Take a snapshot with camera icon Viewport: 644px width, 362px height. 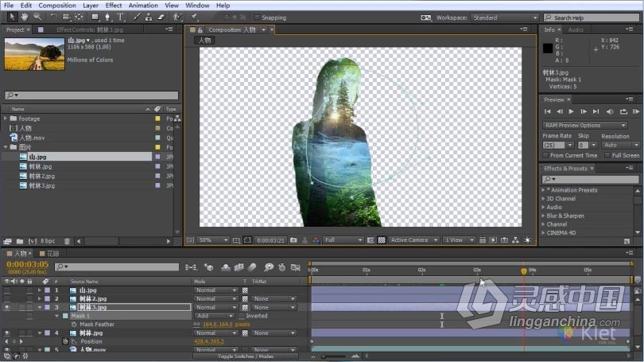tap(293, 240)
